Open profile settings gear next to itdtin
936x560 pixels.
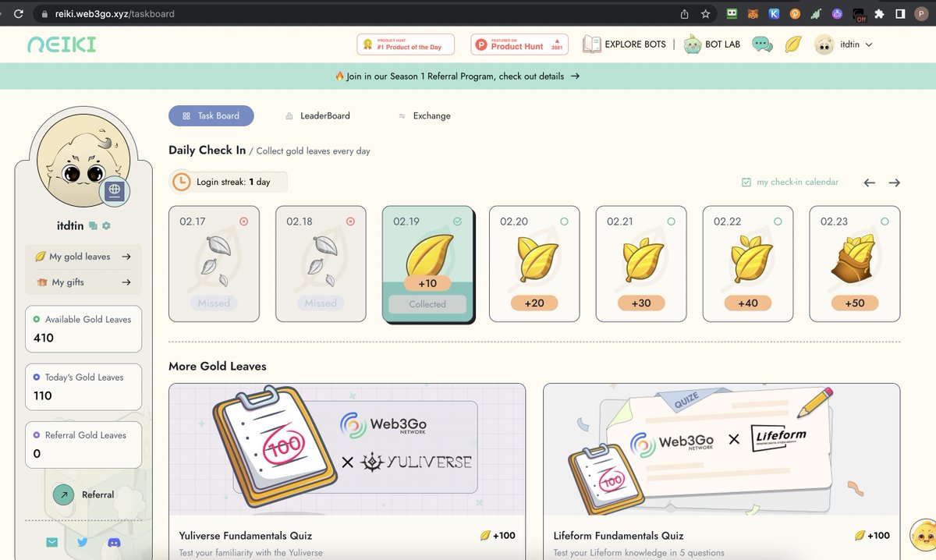(106, 226)
